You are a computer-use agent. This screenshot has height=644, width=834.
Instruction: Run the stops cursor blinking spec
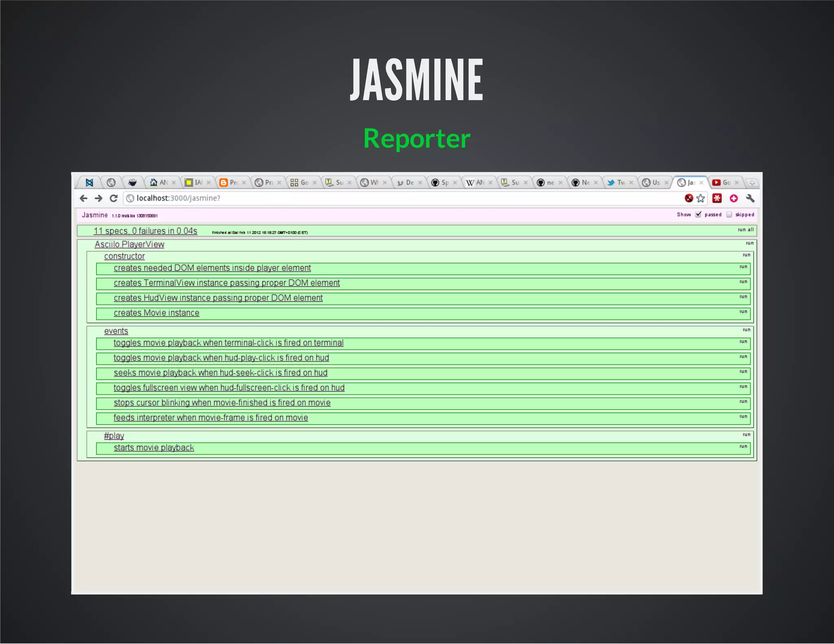click(x=743, y=402)
